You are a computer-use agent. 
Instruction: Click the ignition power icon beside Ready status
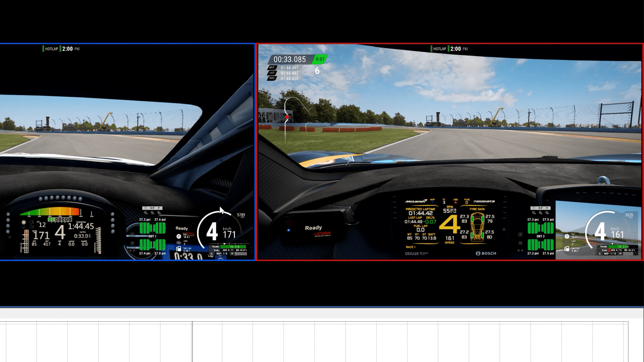pos(179,236)
